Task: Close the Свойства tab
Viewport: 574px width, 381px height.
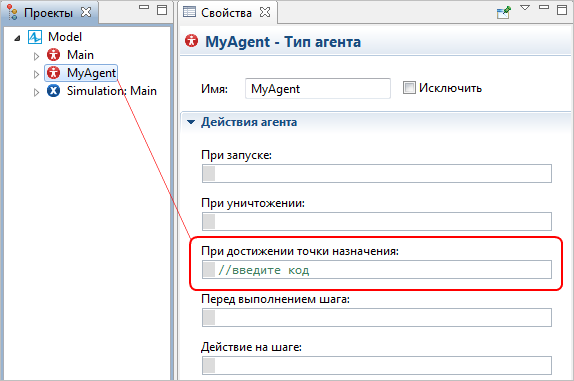Action: point(265,12)
